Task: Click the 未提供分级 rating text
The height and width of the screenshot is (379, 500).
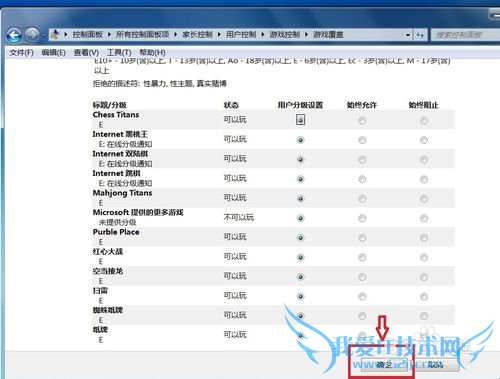Action: tap(117, 222)
